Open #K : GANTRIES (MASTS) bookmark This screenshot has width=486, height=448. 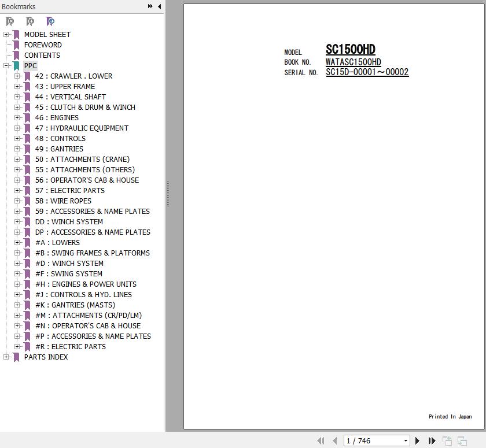coord(75,305)
